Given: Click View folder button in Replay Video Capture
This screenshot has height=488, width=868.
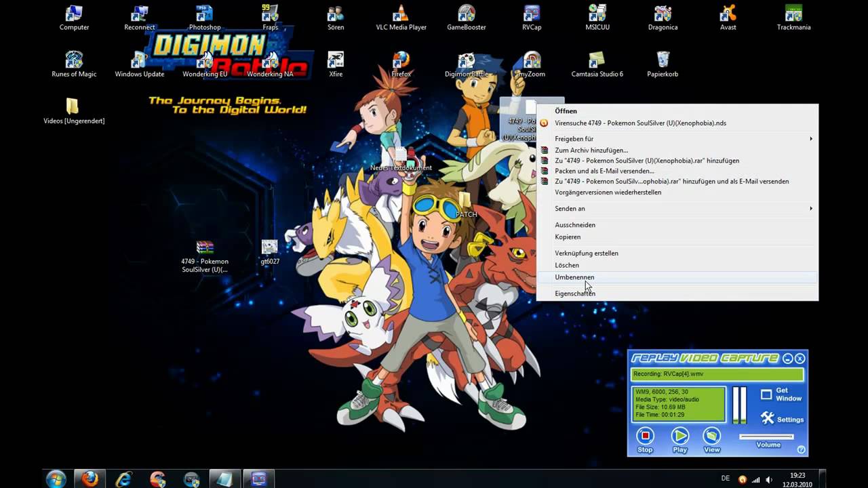Looking at the screenshot, I should click(711, 440).
